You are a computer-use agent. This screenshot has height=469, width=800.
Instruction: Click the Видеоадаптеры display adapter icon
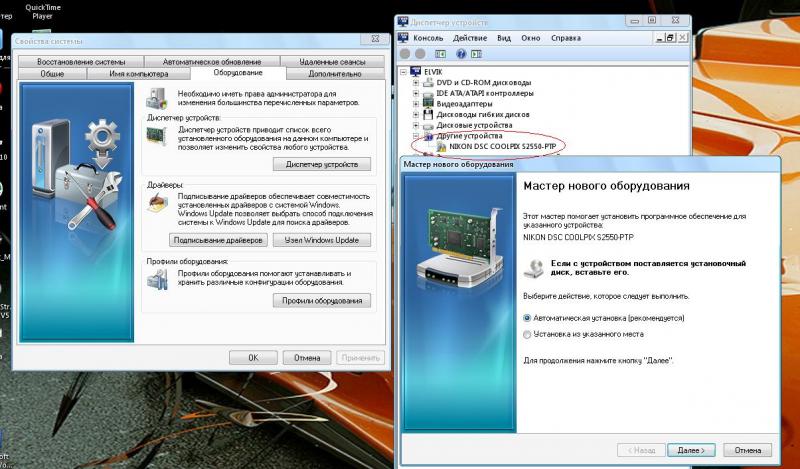coord(429,104)
